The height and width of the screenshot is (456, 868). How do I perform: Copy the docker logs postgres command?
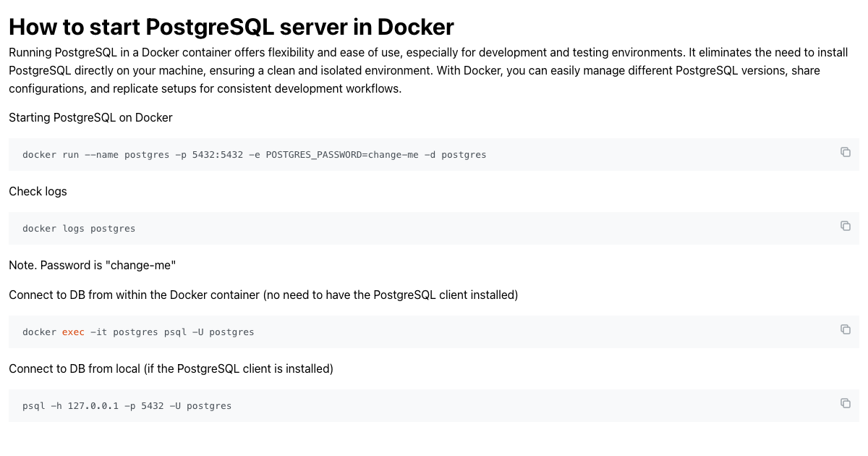845,226
